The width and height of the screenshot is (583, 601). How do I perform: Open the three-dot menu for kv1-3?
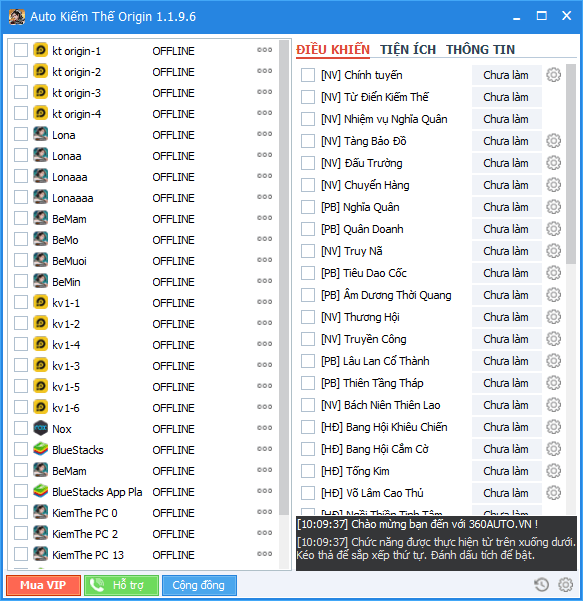(264, 365)
